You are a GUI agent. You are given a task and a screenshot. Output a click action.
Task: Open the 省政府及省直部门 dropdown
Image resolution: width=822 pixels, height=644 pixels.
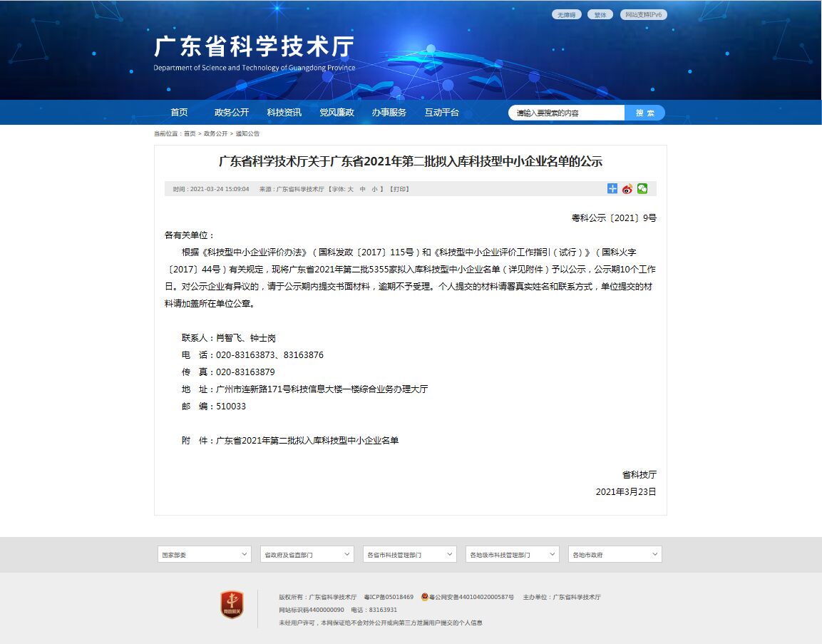coord(307,554)
